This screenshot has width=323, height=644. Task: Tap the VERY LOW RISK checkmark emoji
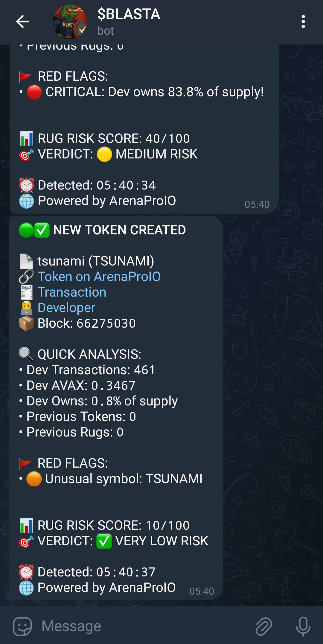pyautogui.click(x=104, y=541)
